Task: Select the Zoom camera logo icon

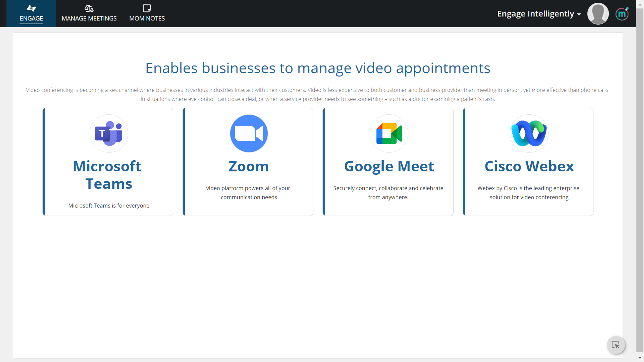Action: [249, 133]
